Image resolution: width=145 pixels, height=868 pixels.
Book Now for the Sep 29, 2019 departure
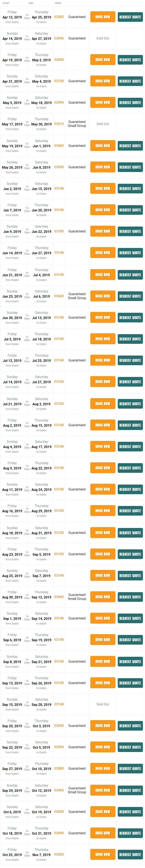coord(103,790)
